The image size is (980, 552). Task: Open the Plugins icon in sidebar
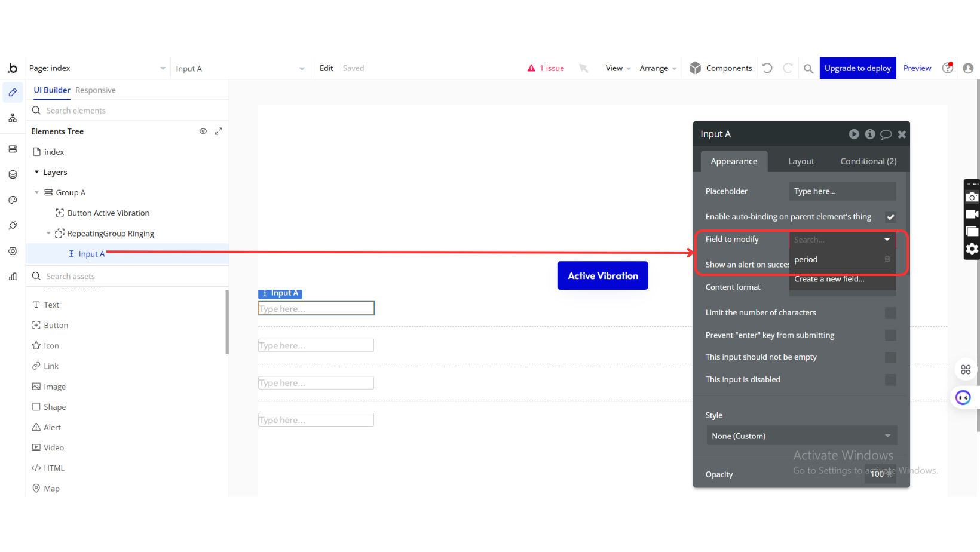click(x=13, y=225)
